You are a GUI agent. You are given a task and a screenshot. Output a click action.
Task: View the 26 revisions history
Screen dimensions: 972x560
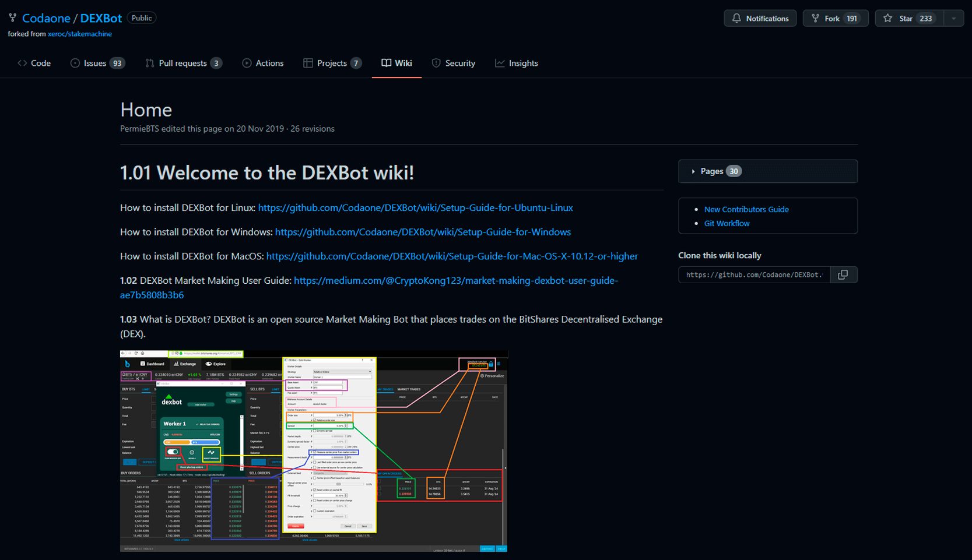coord(313,129)
